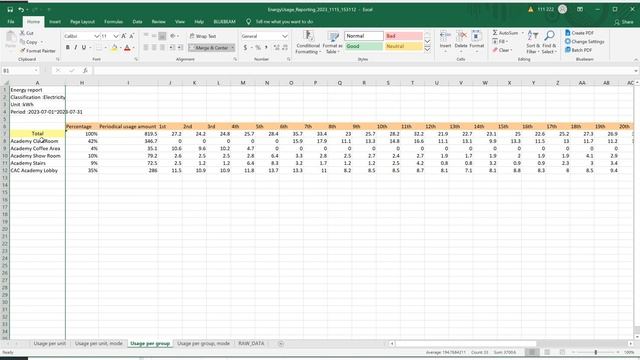Open Conditional Formatting menu
The height and width of the screenshot is (360, 640).
tap(308, 42)
